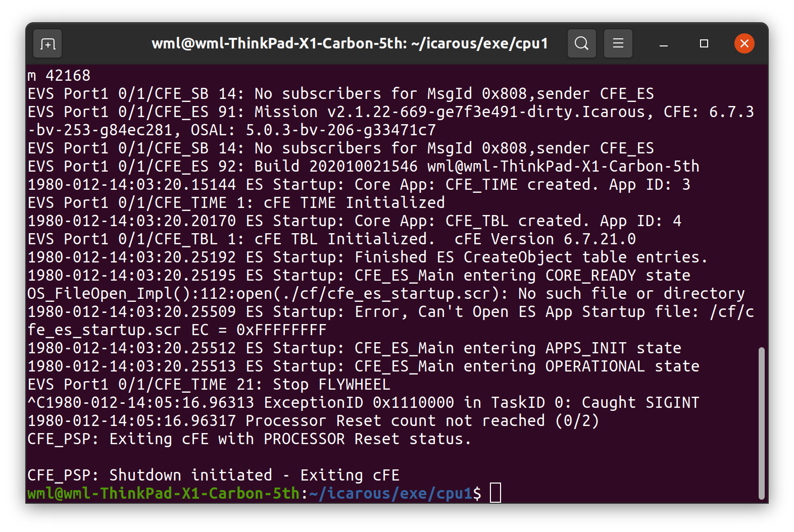Open a new terminal tab
The height and width of the screenshot is (532, 794).
(47, 43)
